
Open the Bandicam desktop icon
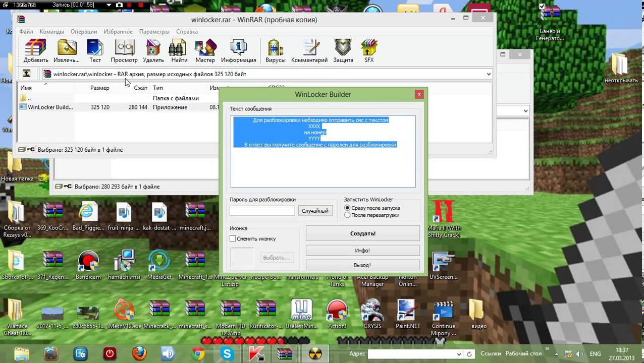pos(88,265)
